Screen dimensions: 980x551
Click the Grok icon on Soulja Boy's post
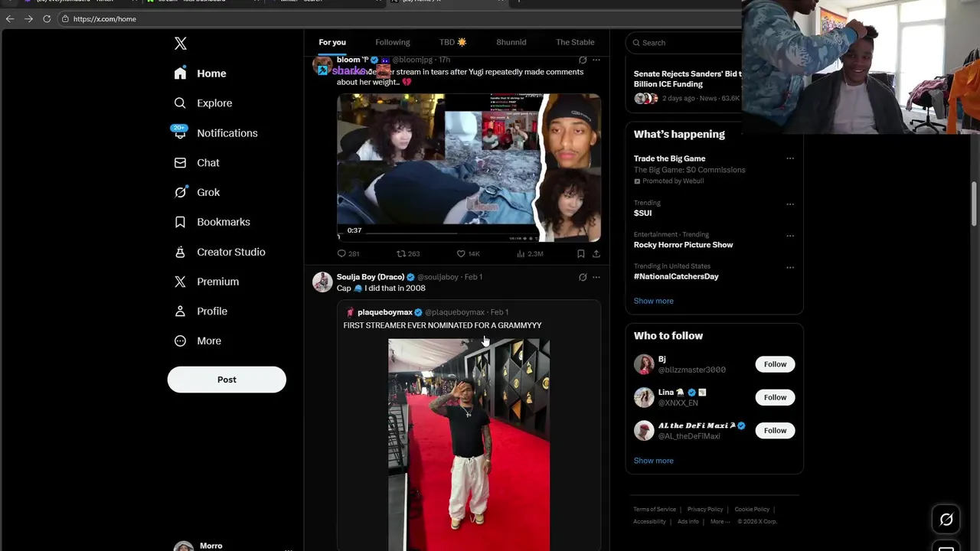(x=583, y=277)
